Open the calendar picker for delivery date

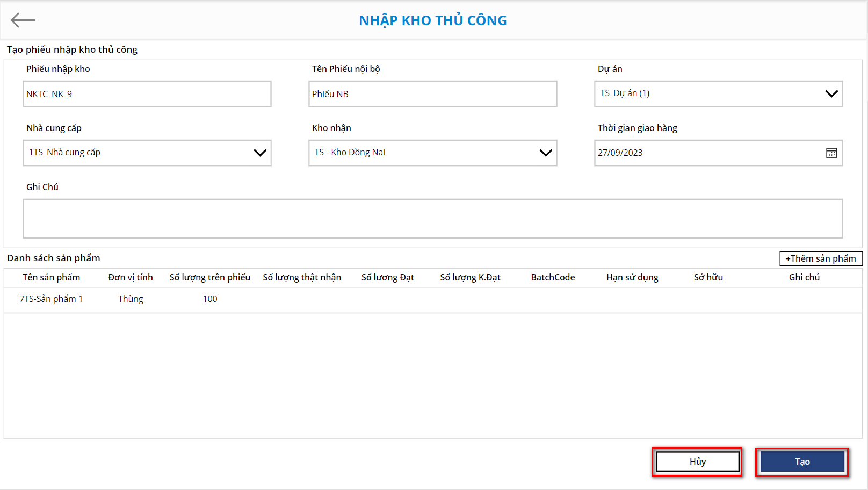(831, 153)
